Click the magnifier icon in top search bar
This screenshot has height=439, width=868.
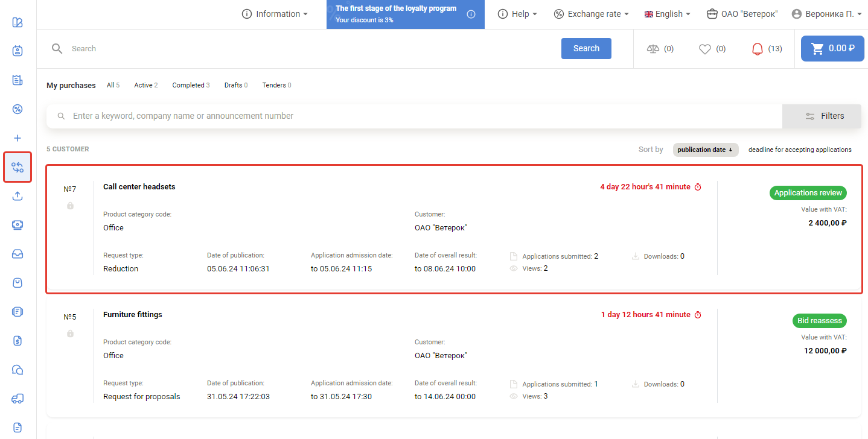click(57, 49)
